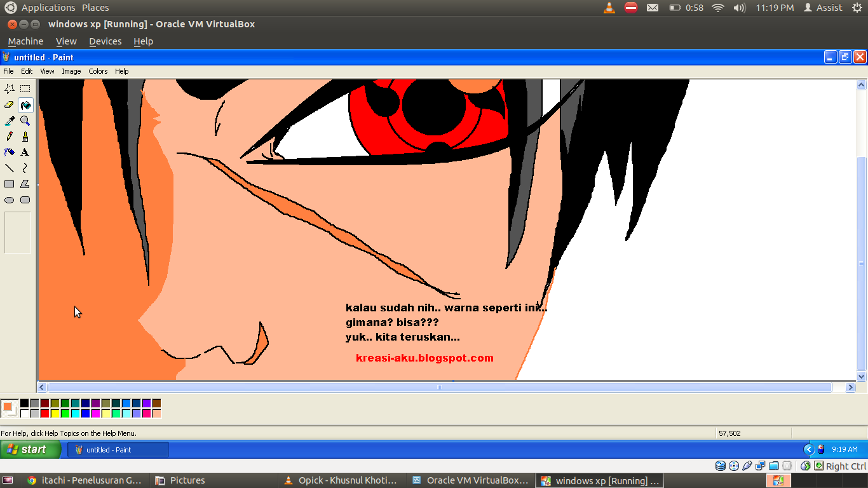
Task: Pick the bright red color swatch
Action: click(44, 414)
